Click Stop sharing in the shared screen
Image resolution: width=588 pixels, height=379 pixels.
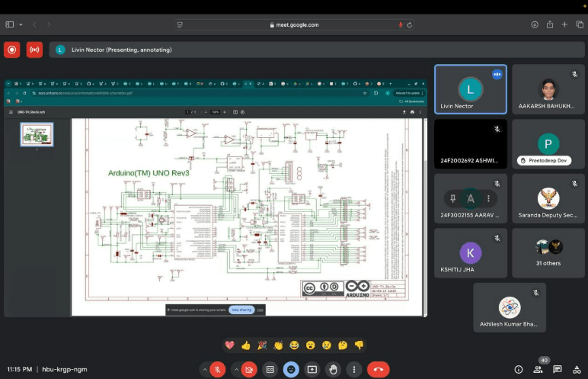point(241,310)
